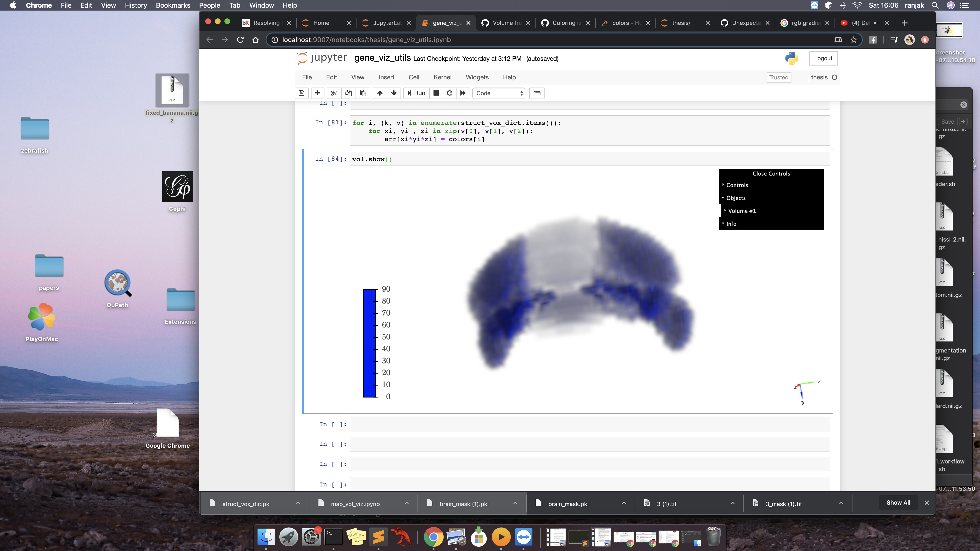Open the cell type Code dropdown
Screen dimensions: 980x551
(499, 93)
